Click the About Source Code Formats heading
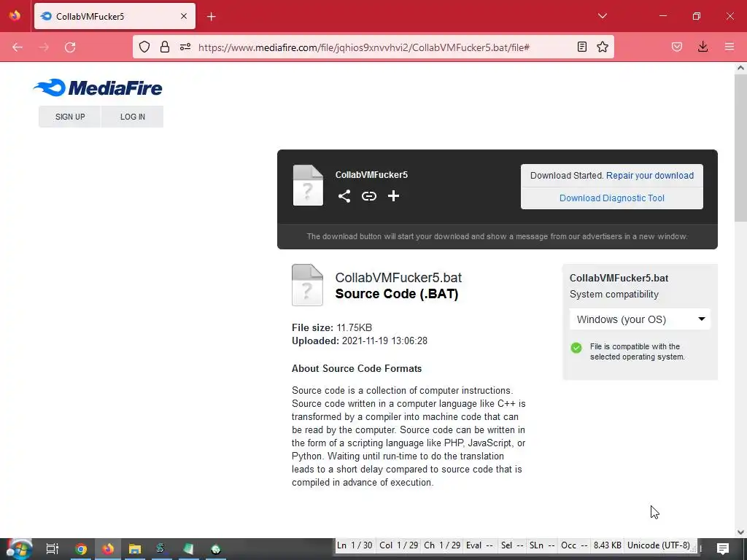This screenshot has height=560, width=747. (356, 368)
